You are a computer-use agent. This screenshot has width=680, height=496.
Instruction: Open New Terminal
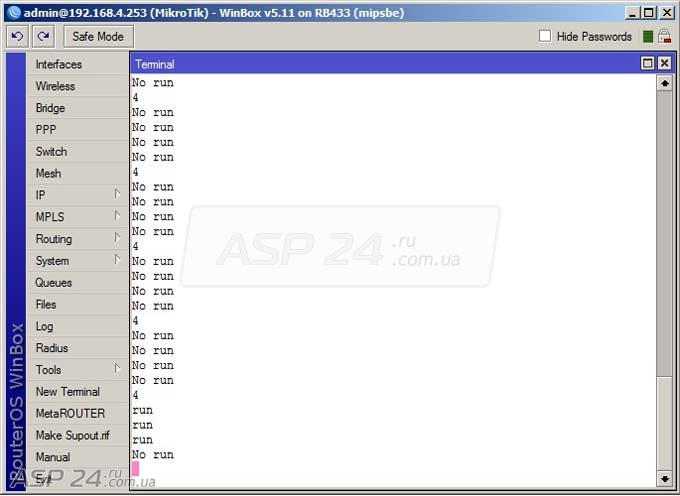tap(78, 392)
